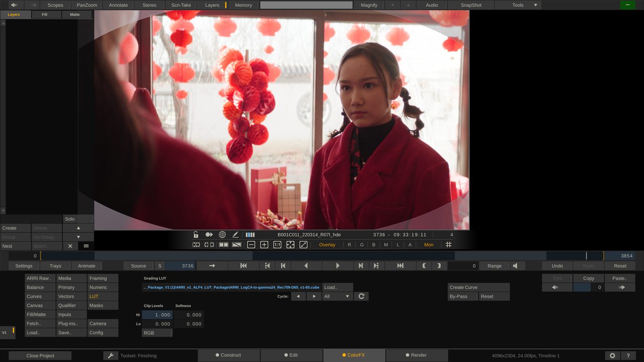
Task: Open the Cycle All dropdown
Action: tap(337, 297)
